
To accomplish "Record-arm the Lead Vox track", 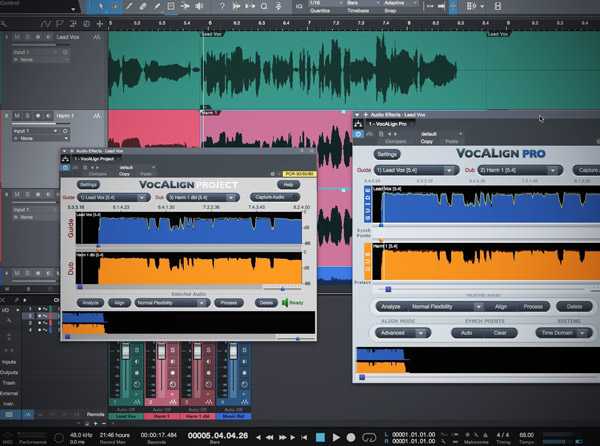I will [38, 37].
